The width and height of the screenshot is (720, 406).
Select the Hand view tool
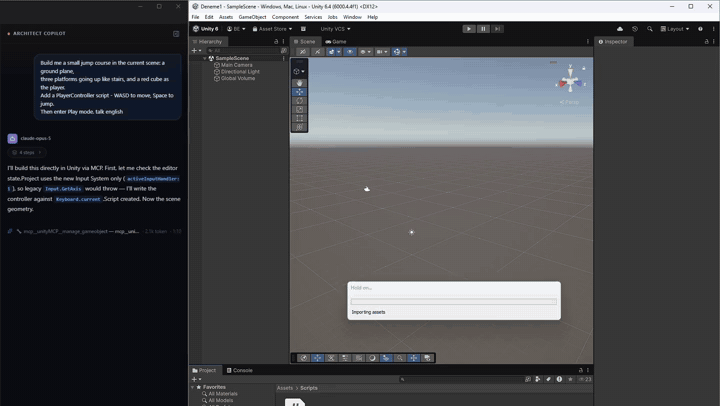299,83
